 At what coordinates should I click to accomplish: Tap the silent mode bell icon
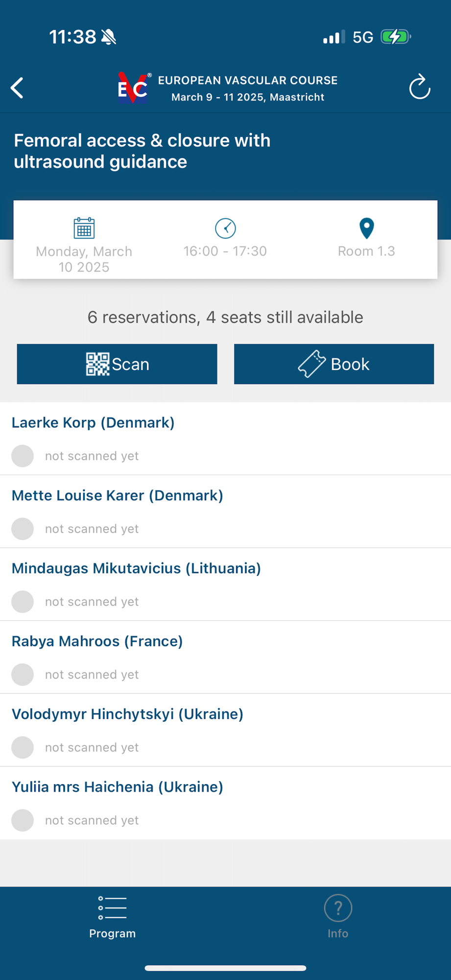coord(109,37)
